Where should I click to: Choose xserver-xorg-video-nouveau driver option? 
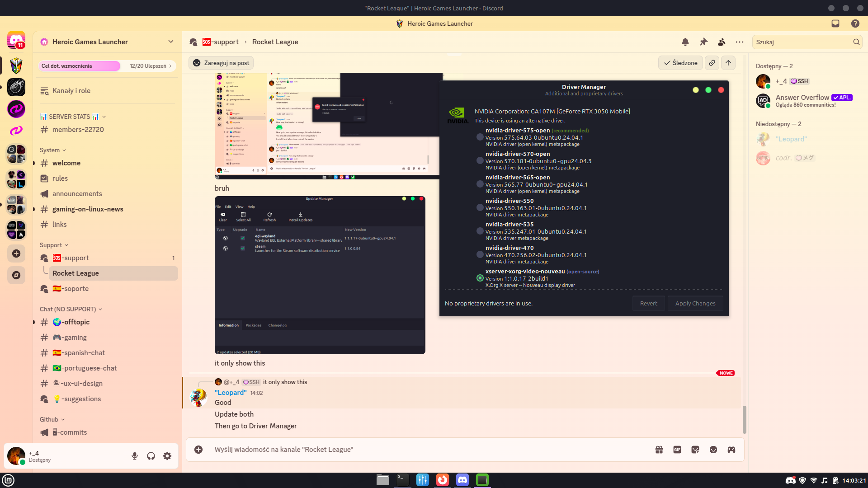pyautogui.click(x=480, y=278)
